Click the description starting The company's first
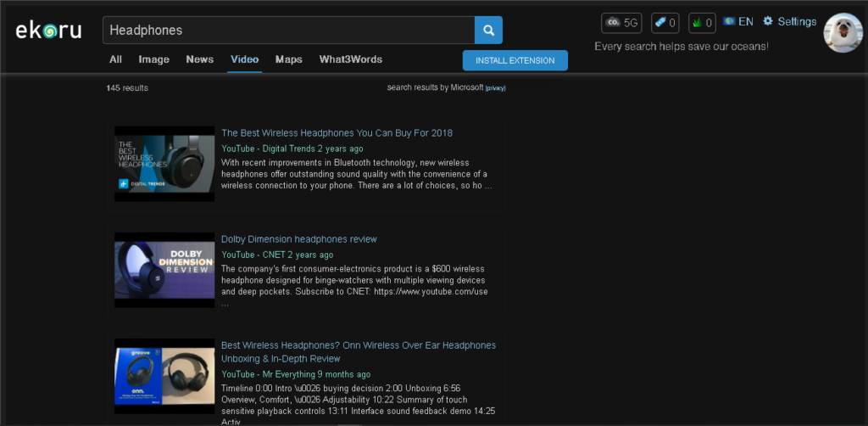Viewport: 868px width, 426px height. click(x=354, y=286)
